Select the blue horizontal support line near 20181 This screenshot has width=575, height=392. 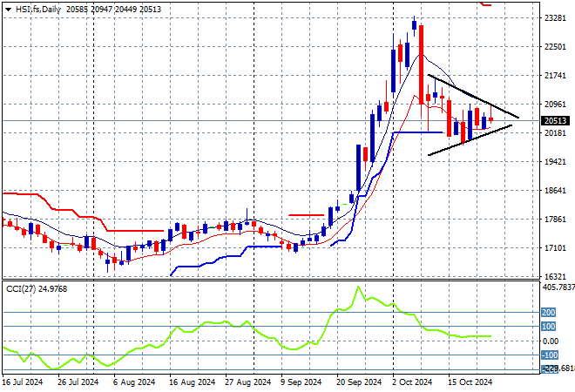(x=417, y=132)
